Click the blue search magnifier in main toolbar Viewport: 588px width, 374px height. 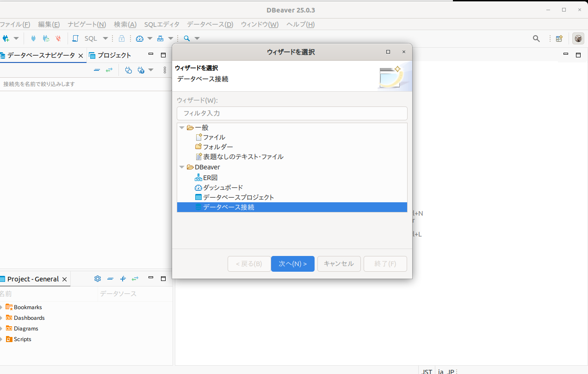(187, 38)
